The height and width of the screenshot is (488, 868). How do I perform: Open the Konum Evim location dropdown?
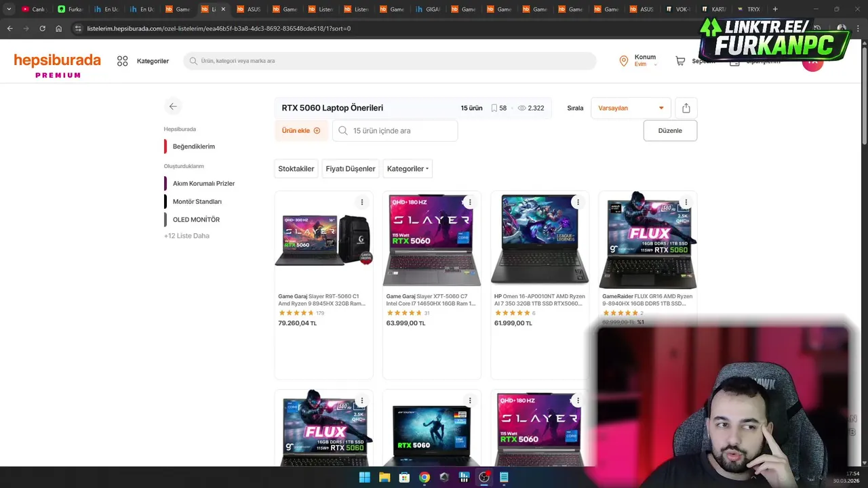pos(645,60)
